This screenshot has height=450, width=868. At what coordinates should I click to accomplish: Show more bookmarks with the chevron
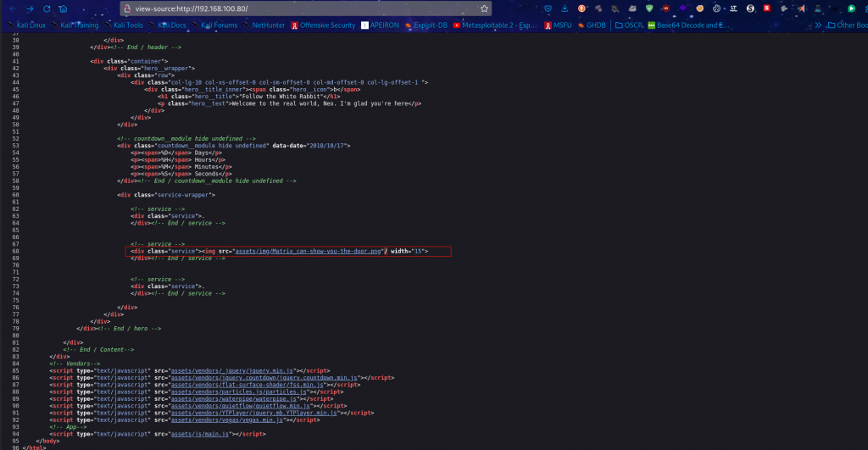tap(818, 25)
